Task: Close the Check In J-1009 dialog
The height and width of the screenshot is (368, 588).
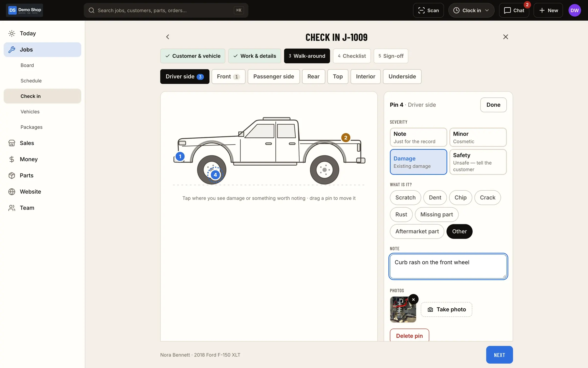Action: click(505, 37)
